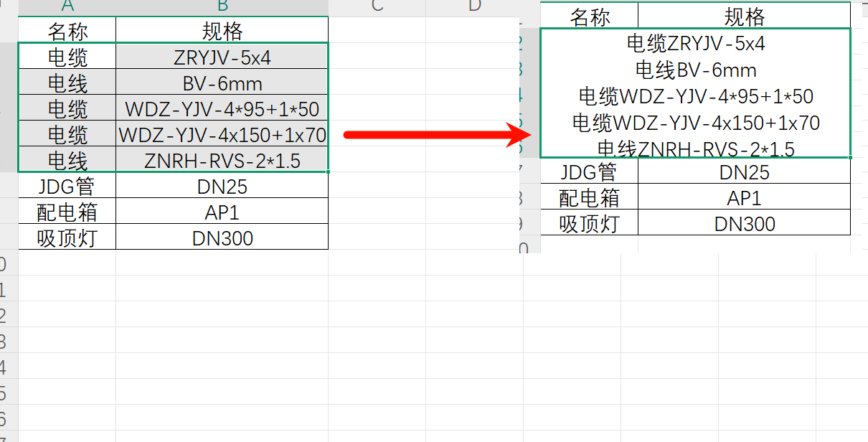
Task: Click the WDZ-YJV-4*95+1*50 cell in column B
Action: point(222,108)
